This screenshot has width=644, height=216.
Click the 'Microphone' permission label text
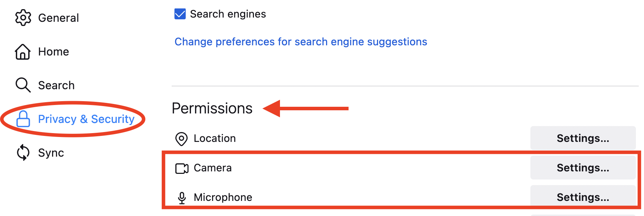point(223,197)
